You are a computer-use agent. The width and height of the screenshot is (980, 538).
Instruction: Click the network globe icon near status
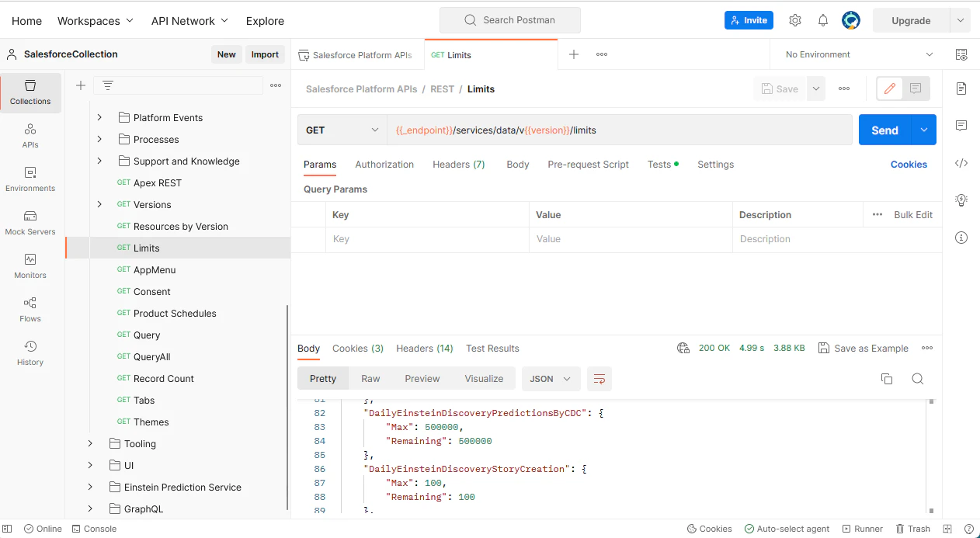pyautogui.click(x=683, y=348)
